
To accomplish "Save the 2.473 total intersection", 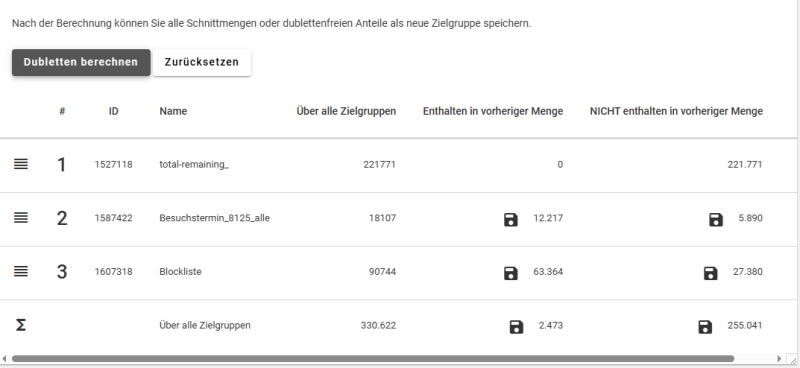I will tap(516, 327).
